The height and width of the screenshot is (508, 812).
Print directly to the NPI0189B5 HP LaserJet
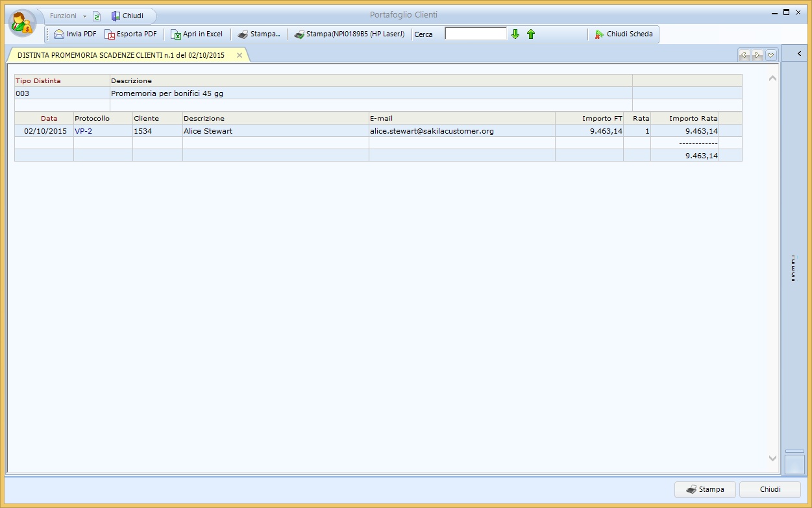[x=349, y=34]
